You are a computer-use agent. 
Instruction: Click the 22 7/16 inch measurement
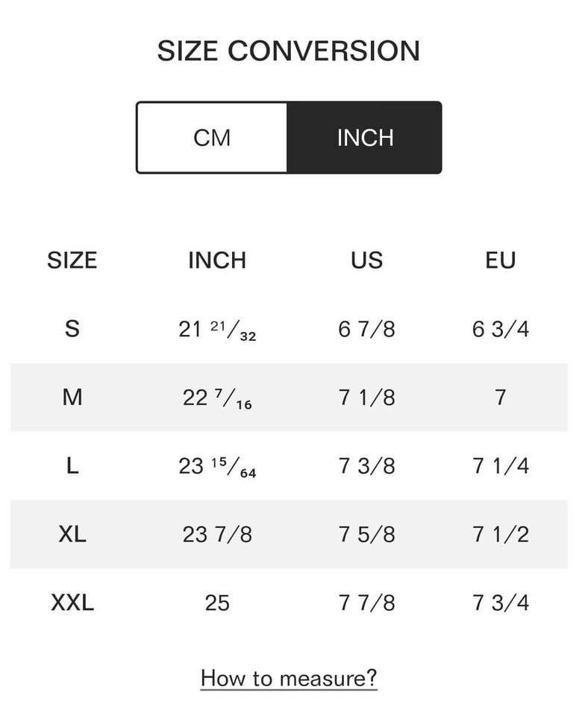[217, 398]
